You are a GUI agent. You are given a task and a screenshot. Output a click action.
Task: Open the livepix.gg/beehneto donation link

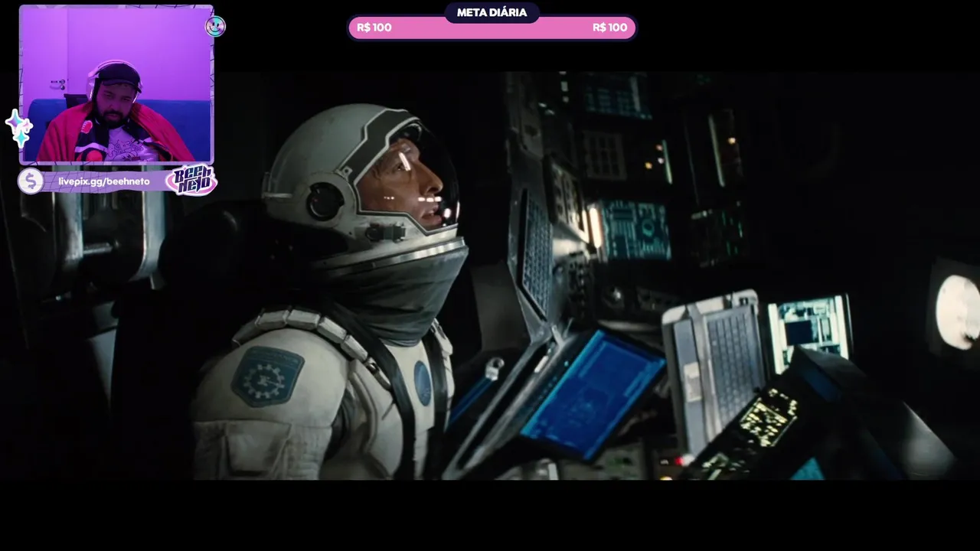click(104, 181)
